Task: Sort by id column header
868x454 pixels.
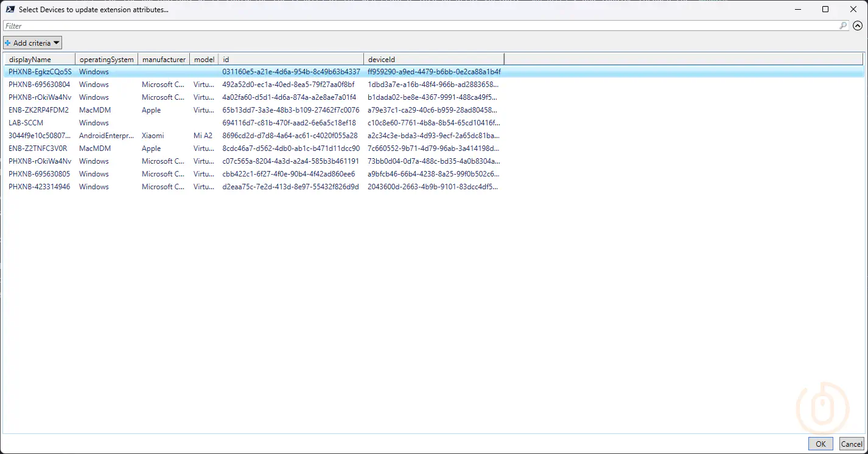Action: [x=291, y=59]
